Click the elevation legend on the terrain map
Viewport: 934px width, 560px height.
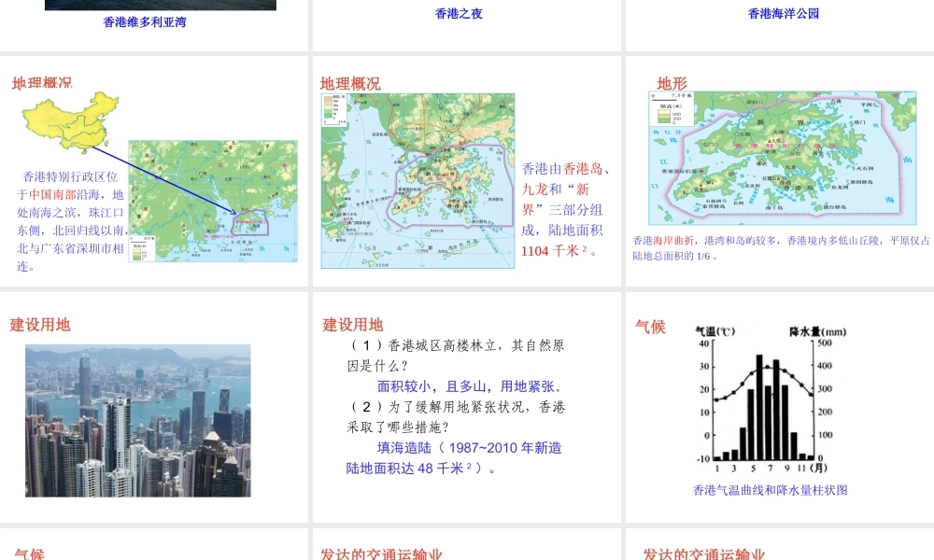pos(672,108)
